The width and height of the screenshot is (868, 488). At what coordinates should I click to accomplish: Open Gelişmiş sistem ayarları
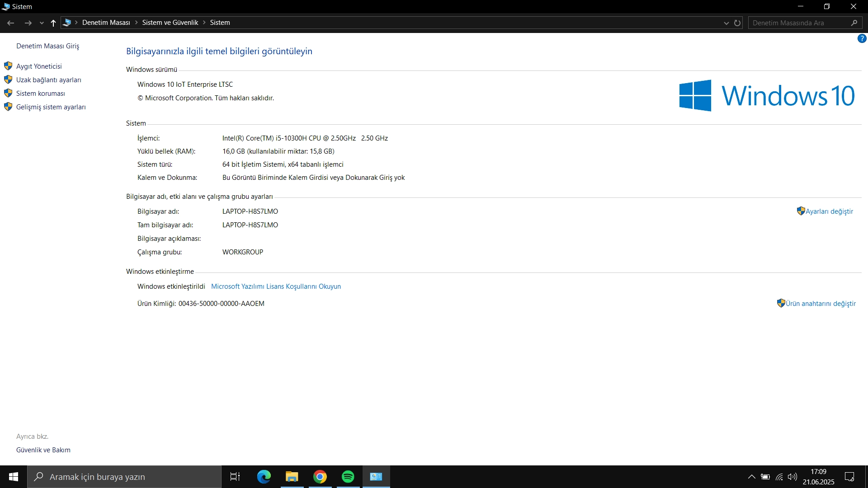[x=51, y=107]
